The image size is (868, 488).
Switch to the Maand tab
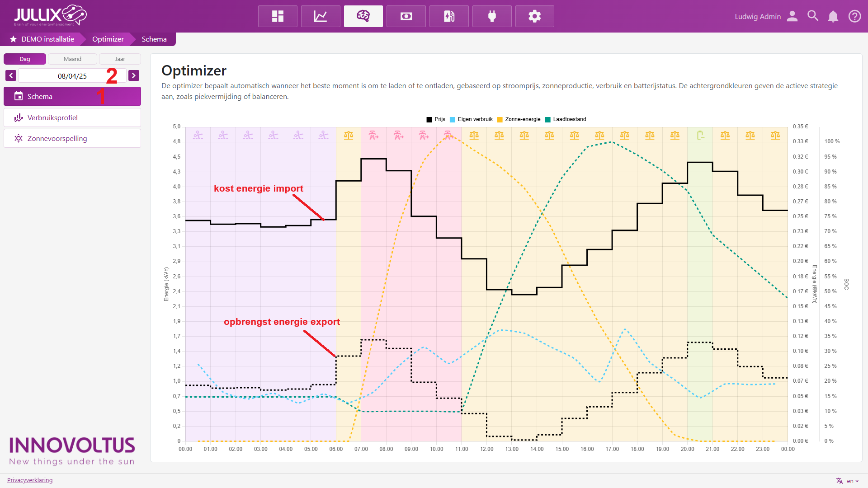[72, 59]
